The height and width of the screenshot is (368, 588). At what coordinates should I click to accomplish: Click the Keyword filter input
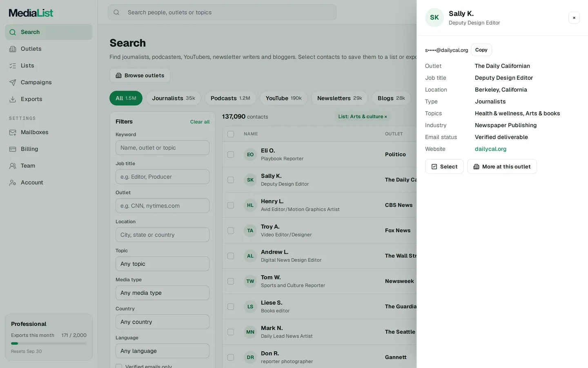(x=163, y=148)
